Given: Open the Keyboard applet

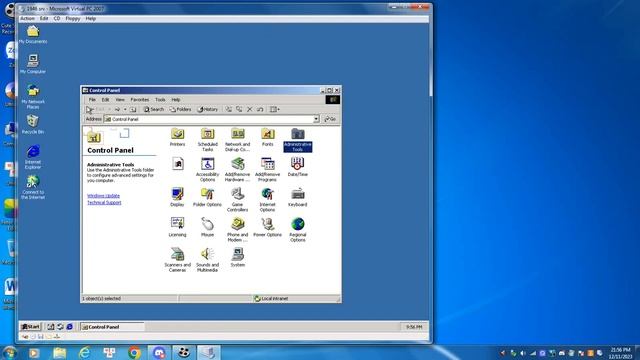Looking at the screenshot, I should [298, 198].
